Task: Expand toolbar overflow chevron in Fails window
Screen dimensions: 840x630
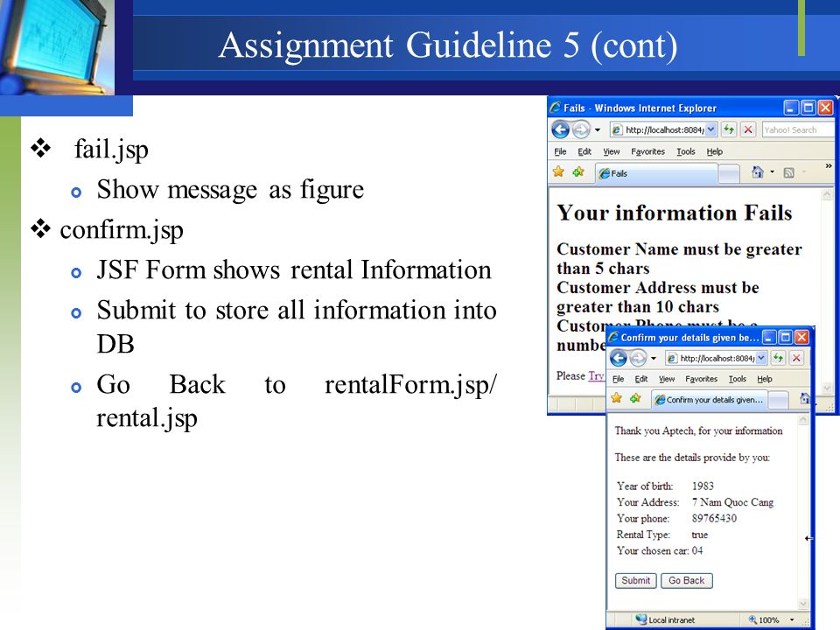Action: tap(829, 166)
